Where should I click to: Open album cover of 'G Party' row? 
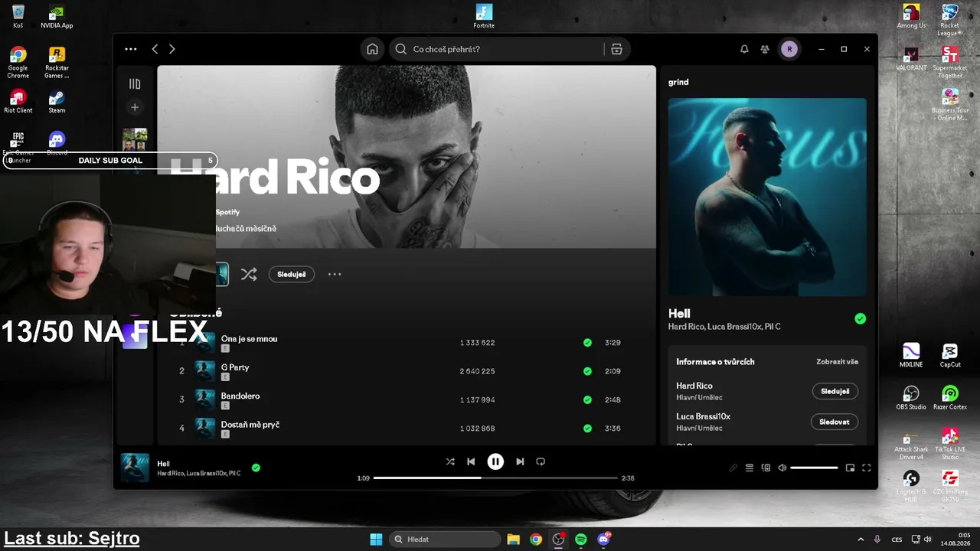coord(205,371)
